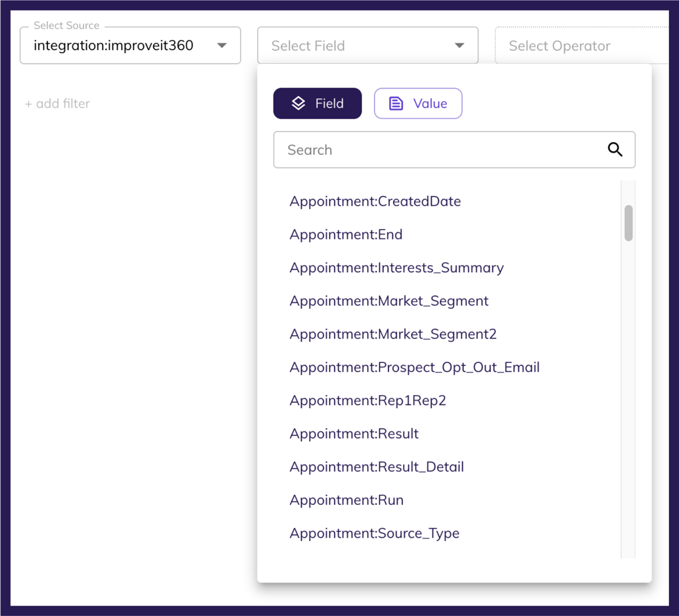Screen dimensions: 679x616
Task: Pick Appointment:Interests_Summary option
Action: pyautogui.click(x=396, y=268)
